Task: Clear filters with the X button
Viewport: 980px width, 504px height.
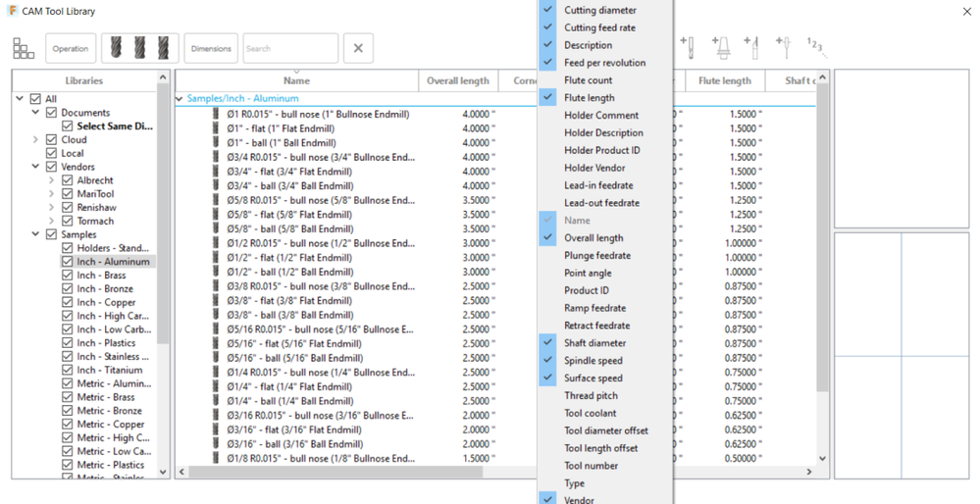Action: [358, 48]
